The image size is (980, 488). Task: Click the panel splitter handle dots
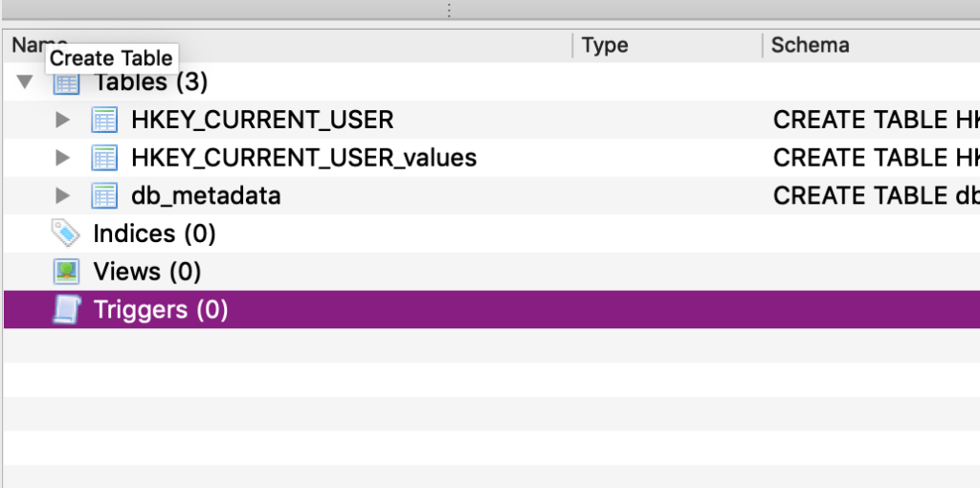(x=448, y=10)
